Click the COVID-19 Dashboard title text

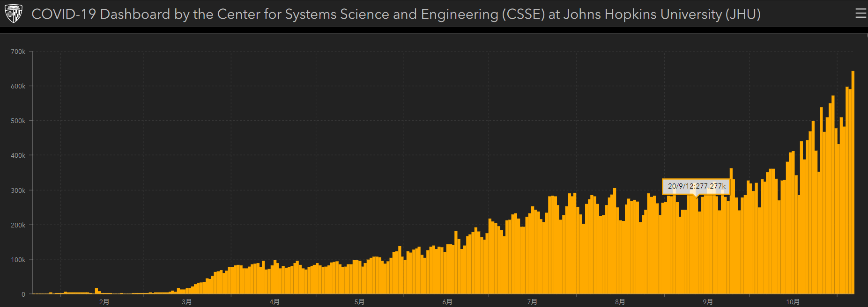coord(396,14)
